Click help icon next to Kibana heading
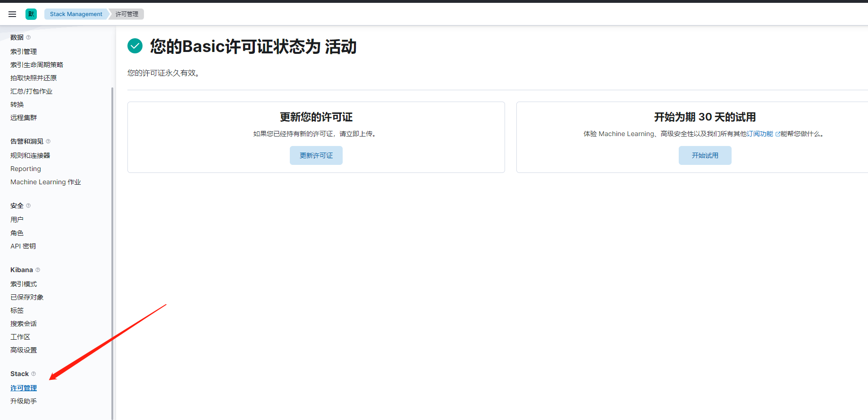 click(x=38, y=270)
